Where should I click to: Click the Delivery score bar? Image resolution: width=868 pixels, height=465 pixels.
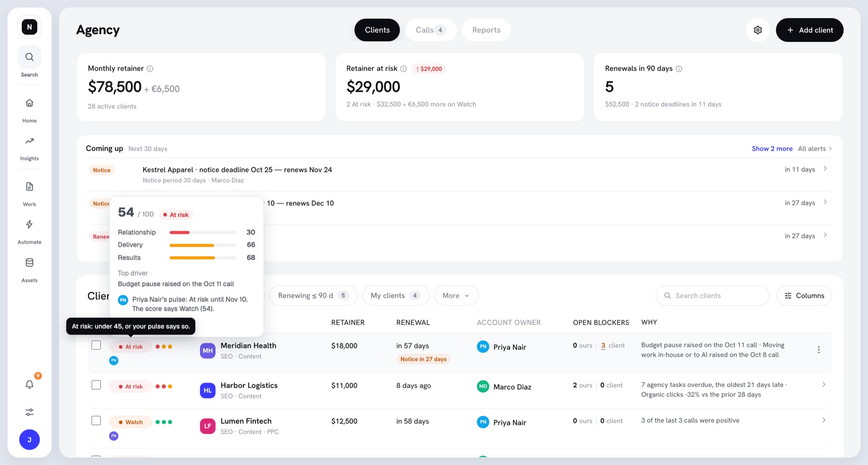coord(203,245)
